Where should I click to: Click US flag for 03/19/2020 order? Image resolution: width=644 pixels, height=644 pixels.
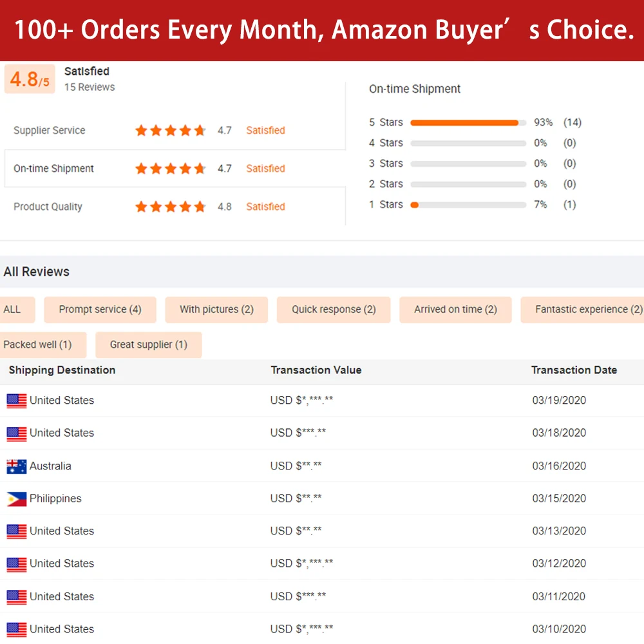point(17,401)
